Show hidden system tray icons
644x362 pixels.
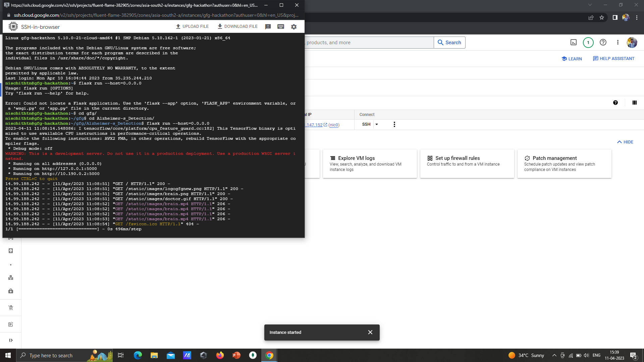click(x=554, y=356)
